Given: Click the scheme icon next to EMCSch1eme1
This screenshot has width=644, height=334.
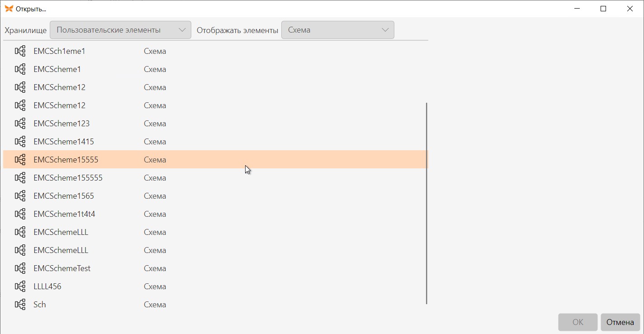Looking at the screenshot, I should coord(20,51).
